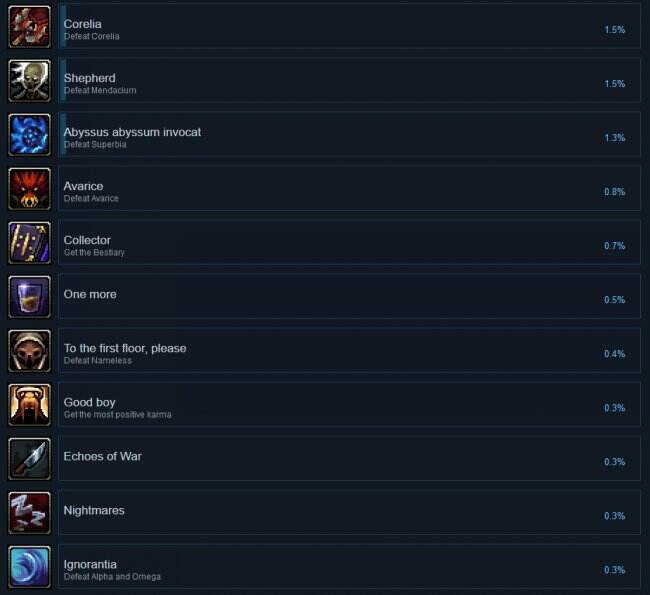Select the Collector 0.7% completion value
The height and width of the screenshot is (595, 650).
[x=614, y=246]
